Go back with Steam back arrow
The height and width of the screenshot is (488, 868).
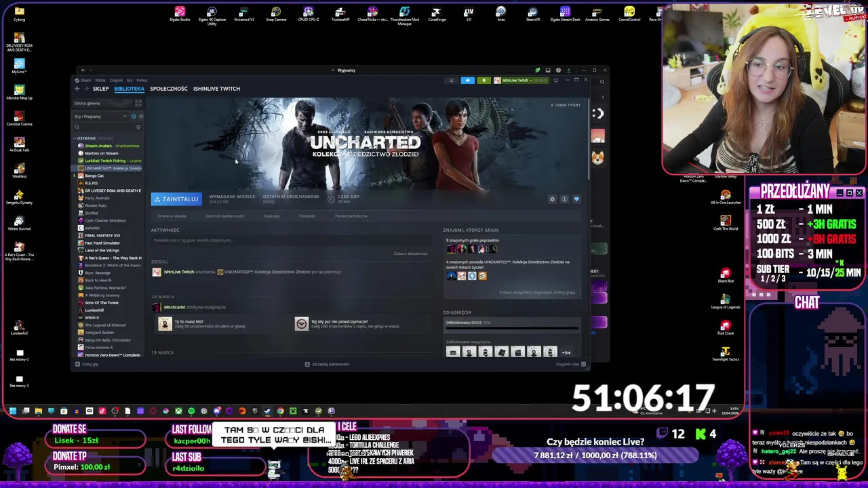[77, 89]
